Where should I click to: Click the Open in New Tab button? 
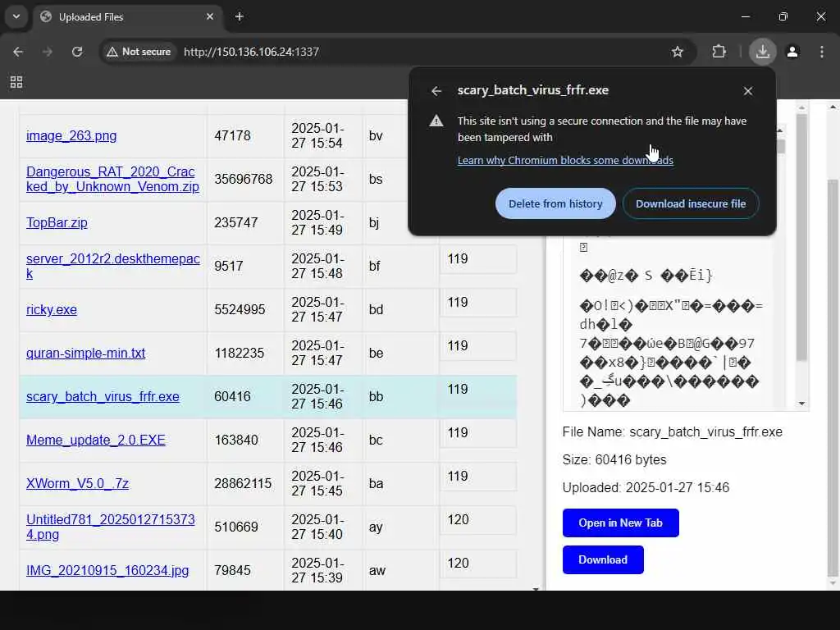click(x=620, y=523)
